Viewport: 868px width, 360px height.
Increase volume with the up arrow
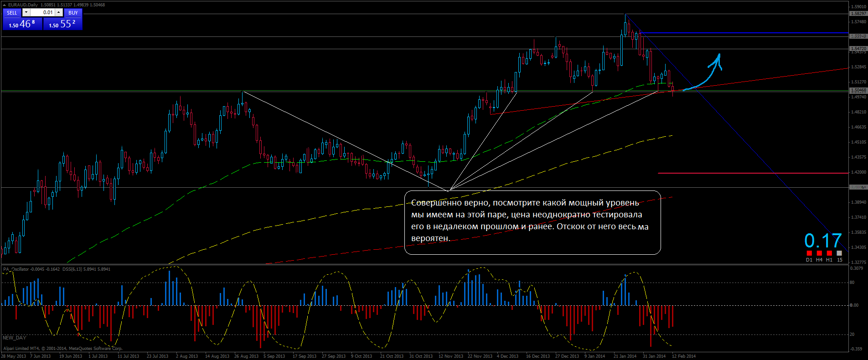click(x=59, y=13)
